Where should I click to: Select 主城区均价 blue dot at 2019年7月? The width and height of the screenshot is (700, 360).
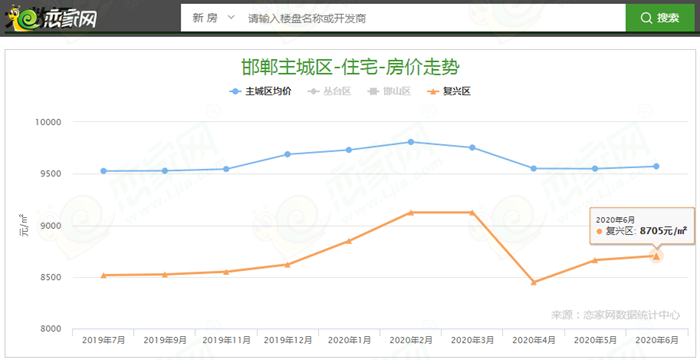[x=104, y=171]
